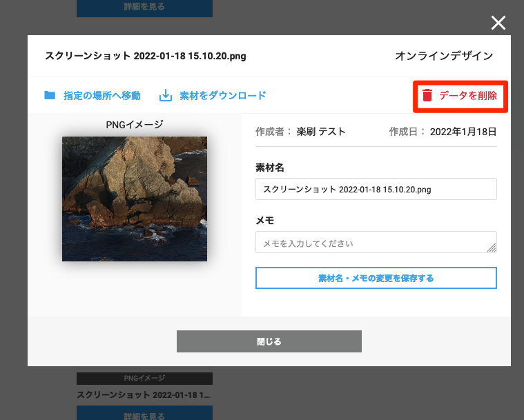Click データを削除 text

tap(468, 96)
